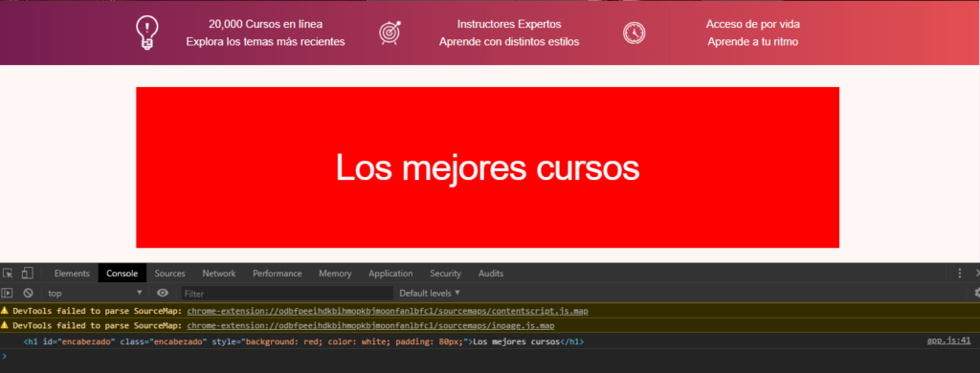Click the Instructores Expertos text
The height and width of the screenshot is (373, 980).
[509, 24]
